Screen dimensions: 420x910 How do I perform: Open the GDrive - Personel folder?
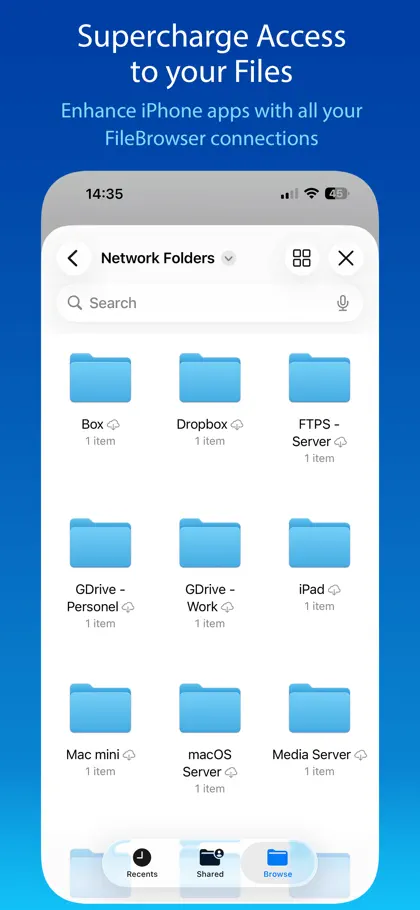100,543
